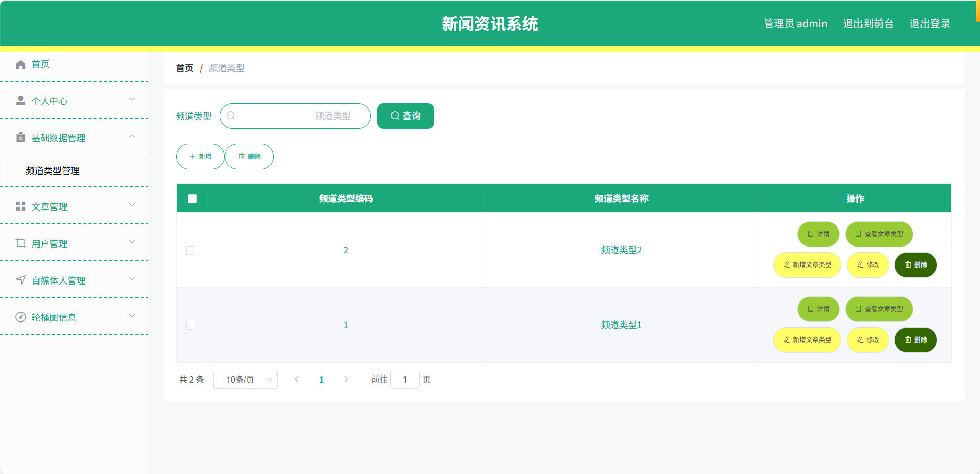Click the clipboard icon beside 基础数据管理
Image resolution: width=980 pixels, height=474 pixels.
21,138
